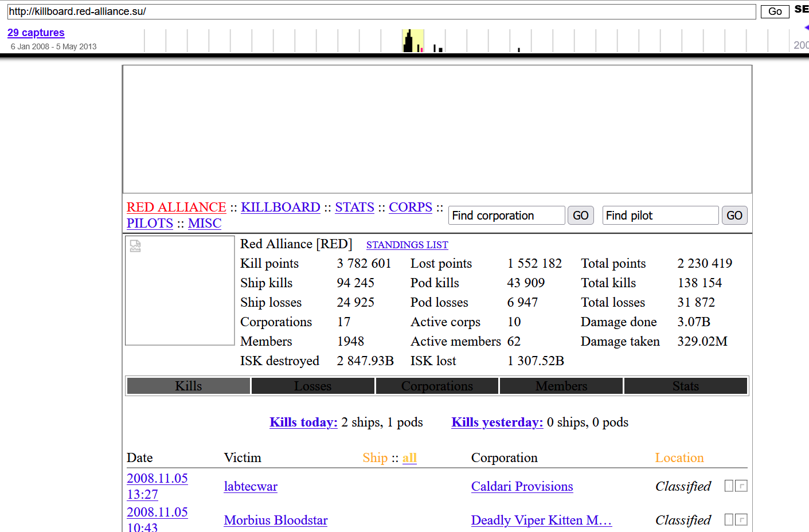This screenshot has width=809, height=532.
Task: Click the Damage taken value '329.02M'
Action: tap(702, 341)
